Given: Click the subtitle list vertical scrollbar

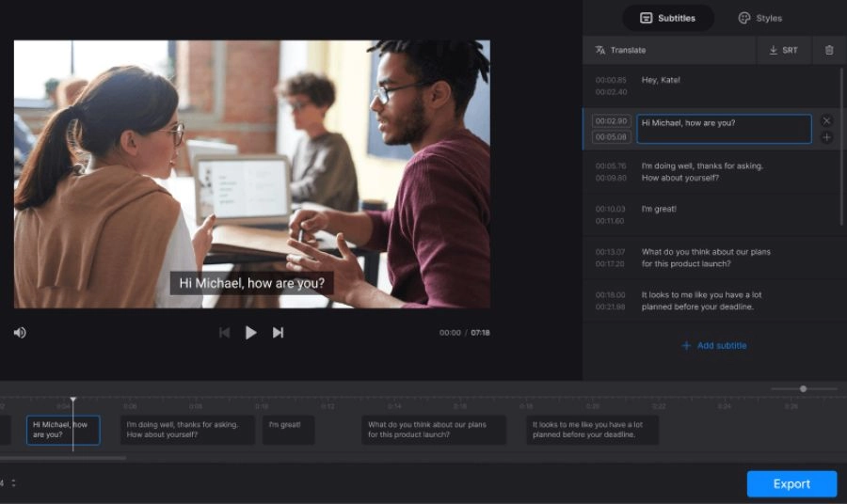Looking at the screenshot, I should [x=841, y=147].
